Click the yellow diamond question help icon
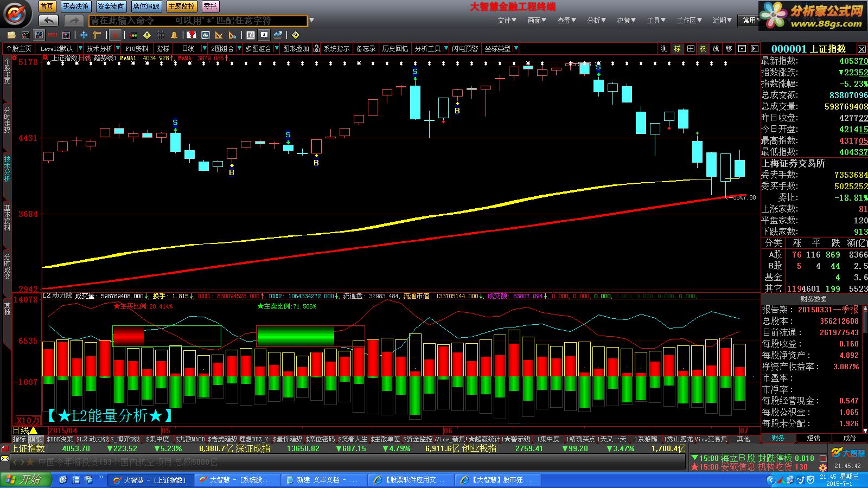The image size is (868, 488). pos(296,35)
